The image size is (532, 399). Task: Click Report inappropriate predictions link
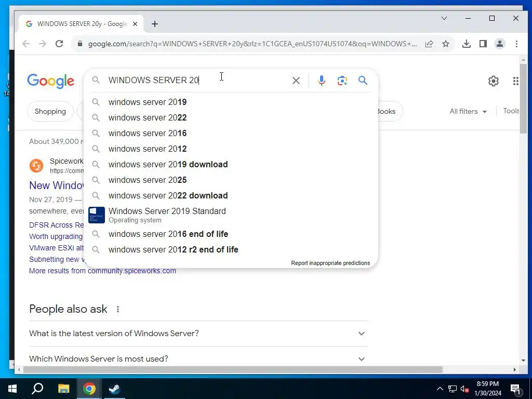[330, 263]
